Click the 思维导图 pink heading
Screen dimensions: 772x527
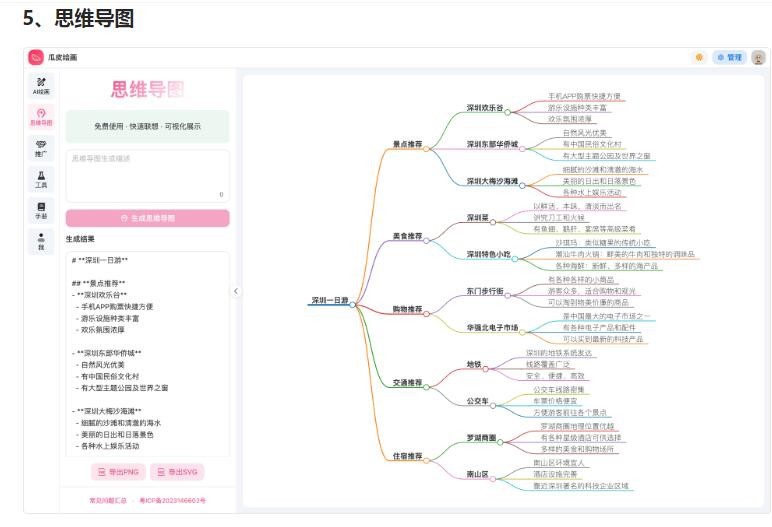[x=147, y=89]
